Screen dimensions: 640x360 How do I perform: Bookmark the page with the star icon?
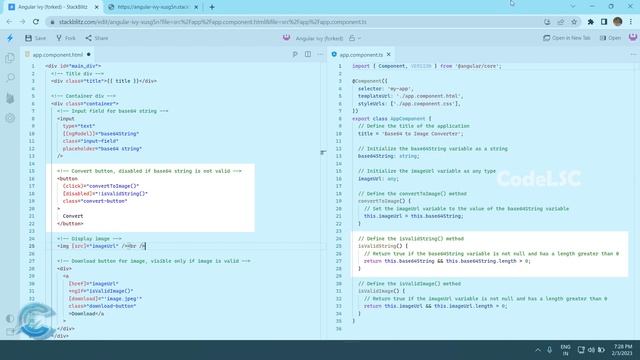click(x=574, y=22)
